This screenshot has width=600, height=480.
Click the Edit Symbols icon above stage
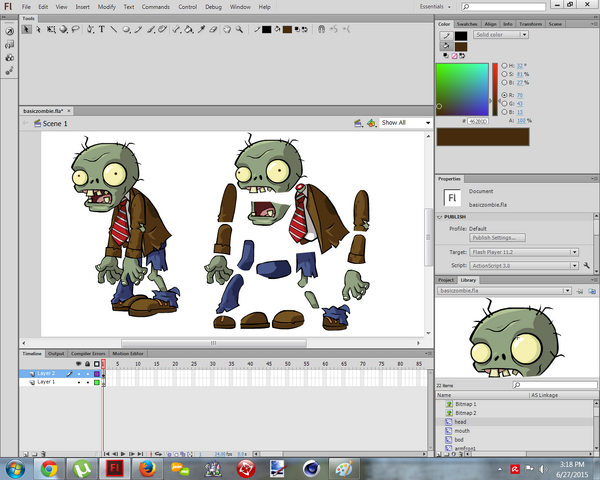click(371, 123)
